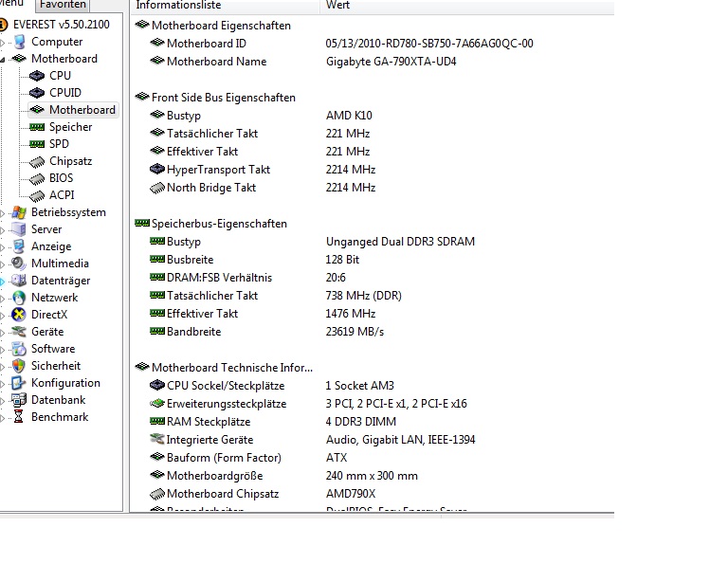Click the value Unganged Dual DDR3 SDRAM
The width and height of the screenshot is (728, 582).
(x=400, y=242)
